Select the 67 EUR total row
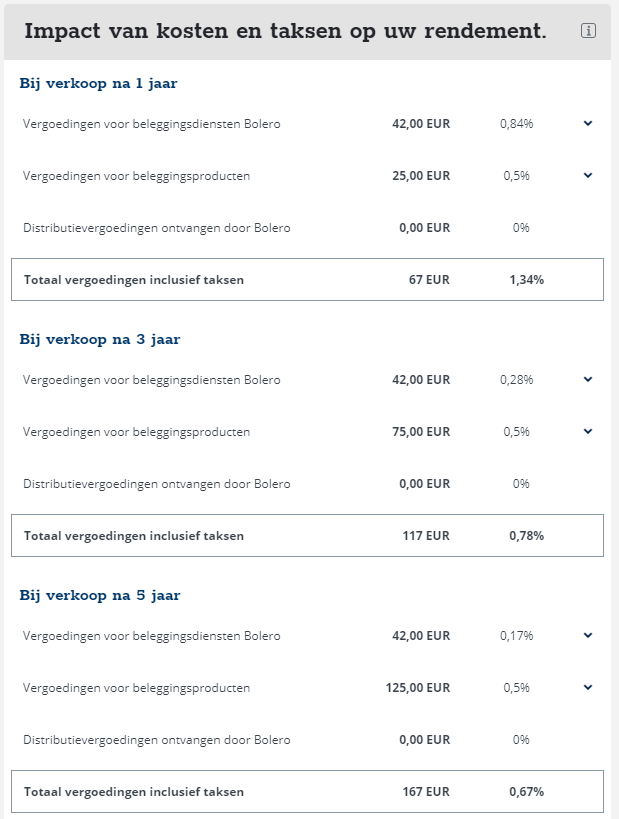619x819 pixels. tap(307, 279)
